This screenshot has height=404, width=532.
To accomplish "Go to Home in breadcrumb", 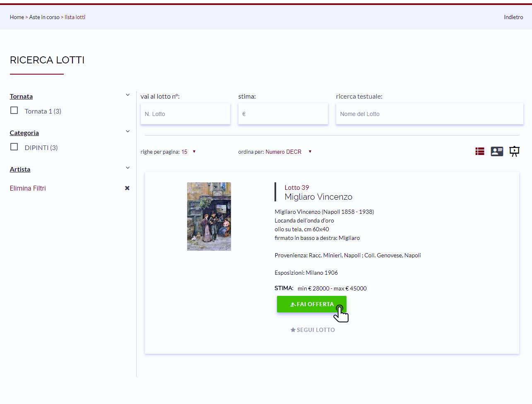I will pyautogui.click(x=17, y=17).
